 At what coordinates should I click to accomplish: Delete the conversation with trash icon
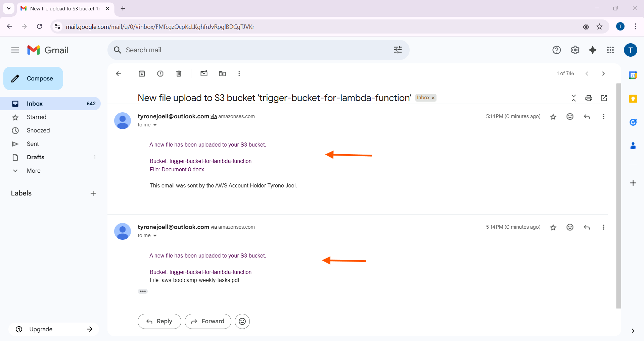pos(179,74)
